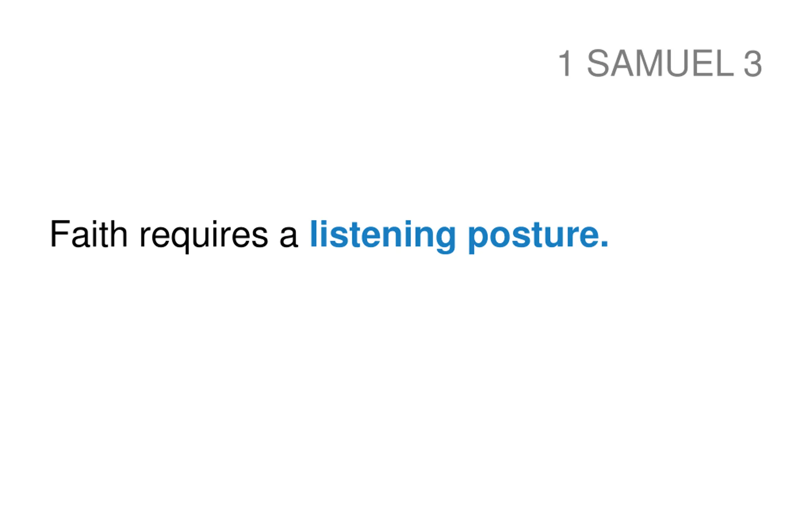
Task: Click the word 'requires'
Action: pos(204,237)
